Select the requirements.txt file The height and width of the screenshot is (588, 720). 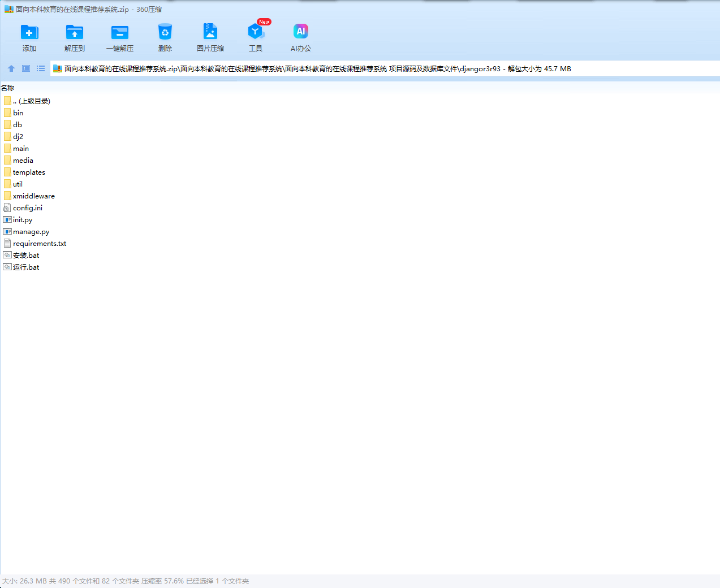point(35,243)
